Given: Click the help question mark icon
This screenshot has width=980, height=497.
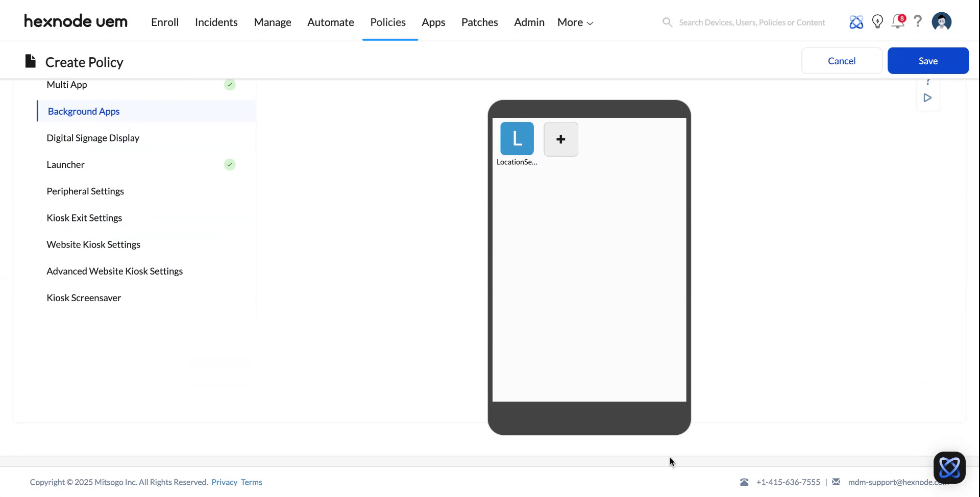Looking at the screenshot, I should [x=918, y=22].
